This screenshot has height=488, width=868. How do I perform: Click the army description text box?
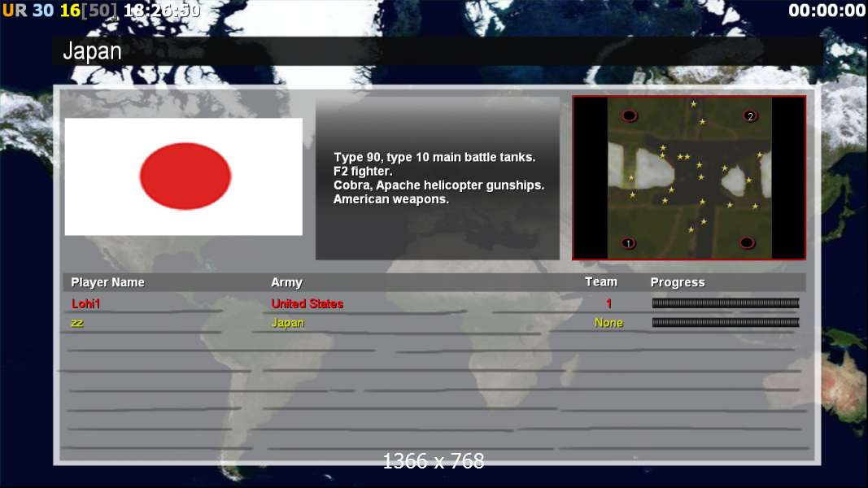[x=438, y=178]
